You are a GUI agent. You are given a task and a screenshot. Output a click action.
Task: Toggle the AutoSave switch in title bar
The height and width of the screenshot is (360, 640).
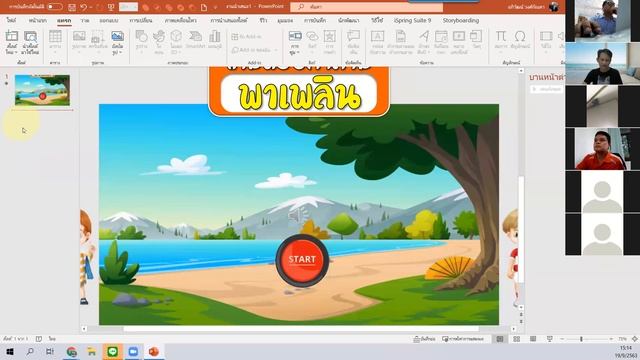click(55, 7)
